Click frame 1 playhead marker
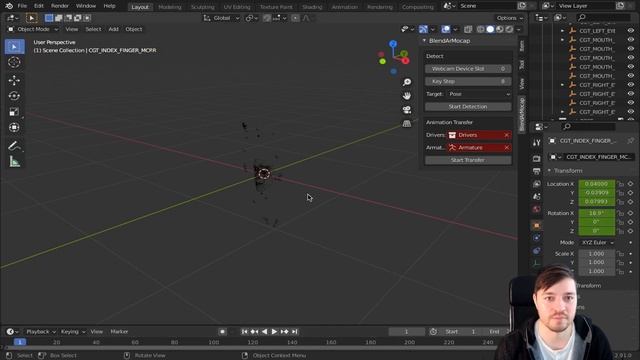This screenshot has width=640, height=360. [x=20, y=342]
